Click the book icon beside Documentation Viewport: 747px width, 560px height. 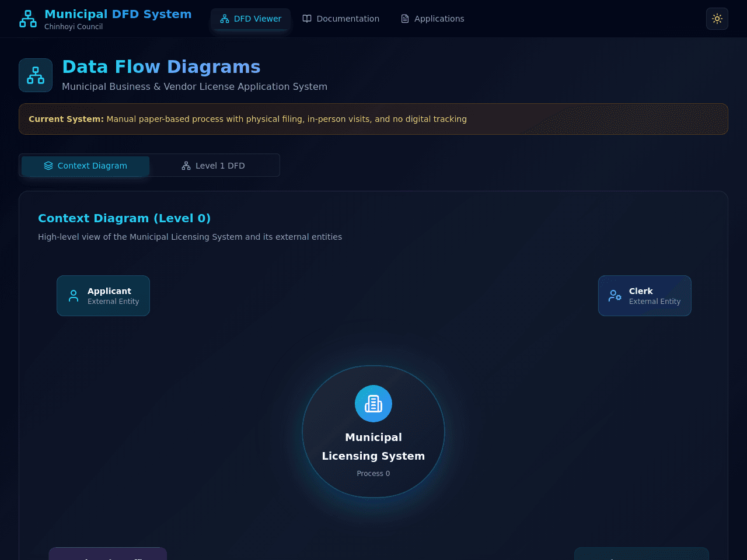[x=307, y=19]
